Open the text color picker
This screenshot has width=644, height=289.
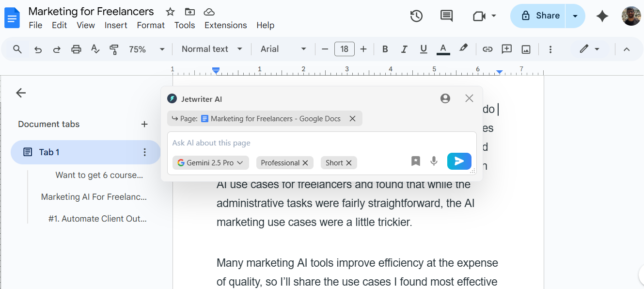(443, 49)
